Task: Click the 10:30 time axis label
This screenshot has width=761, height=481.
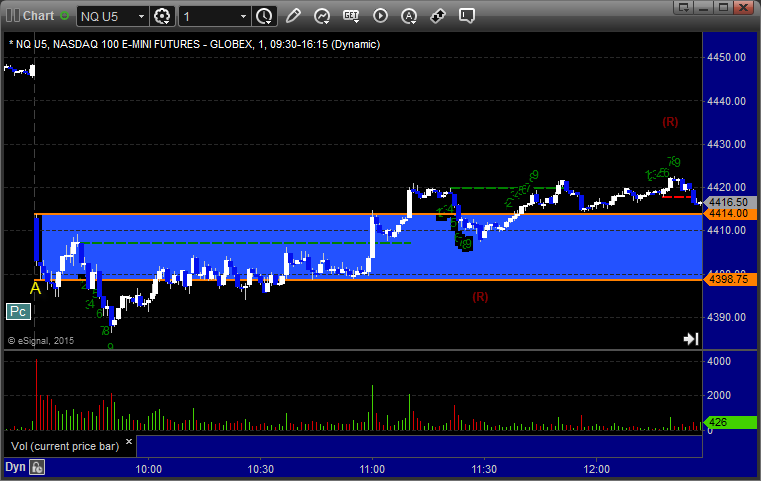Action: [x=261, y=469]
